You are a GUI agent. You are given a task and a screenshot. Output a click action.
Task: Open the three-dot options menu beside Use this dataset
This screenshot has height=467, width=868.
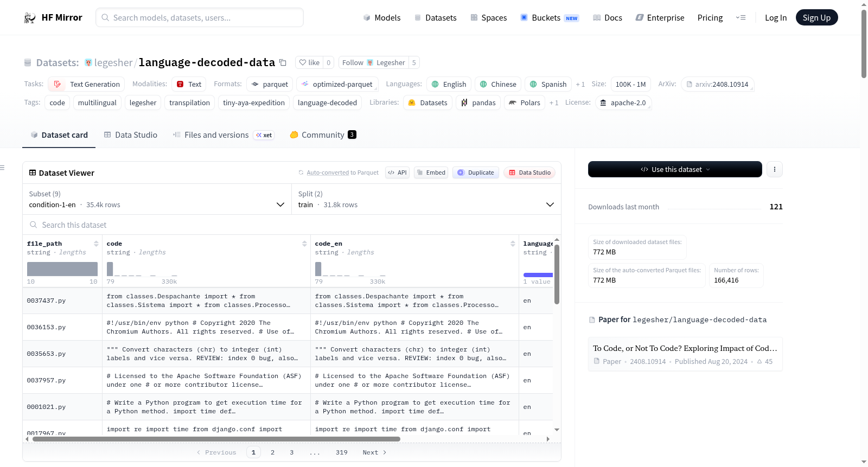pyautogui.click(x=775, y=169)
